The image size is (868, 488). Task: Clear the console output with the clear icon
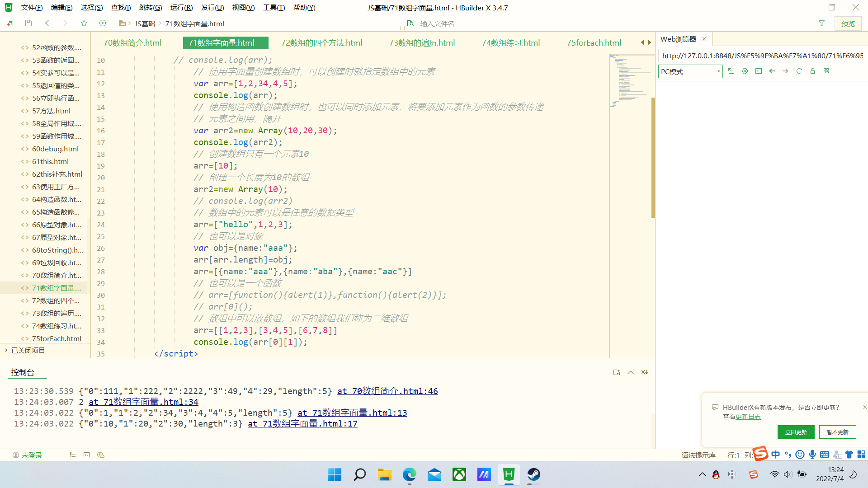(644, 372)
